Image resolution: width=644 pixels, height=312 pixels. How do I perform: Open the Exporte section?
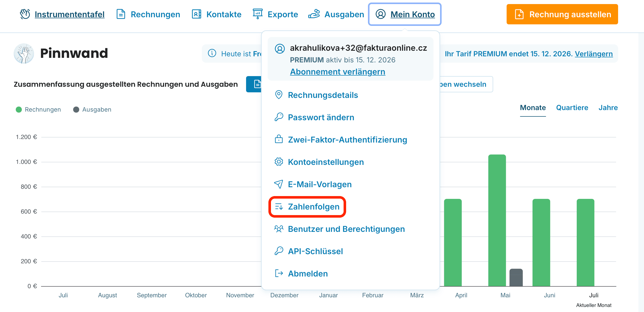click(275, 14)
